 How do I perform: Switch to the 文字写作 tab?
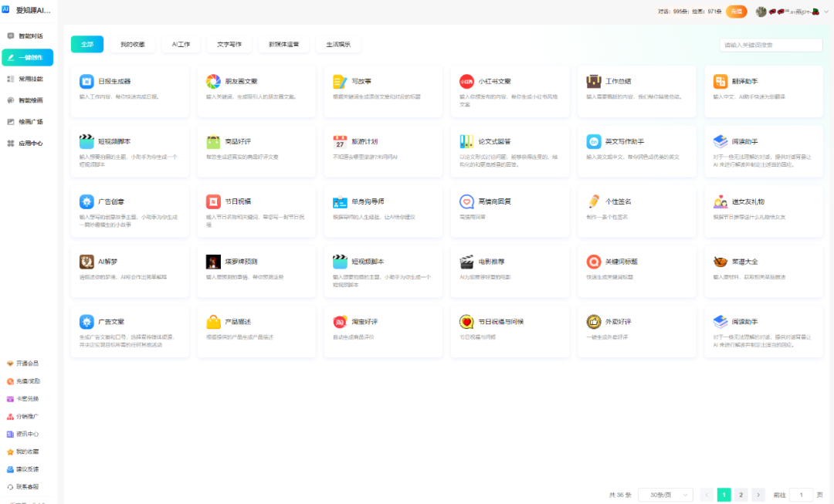[229, 44]
